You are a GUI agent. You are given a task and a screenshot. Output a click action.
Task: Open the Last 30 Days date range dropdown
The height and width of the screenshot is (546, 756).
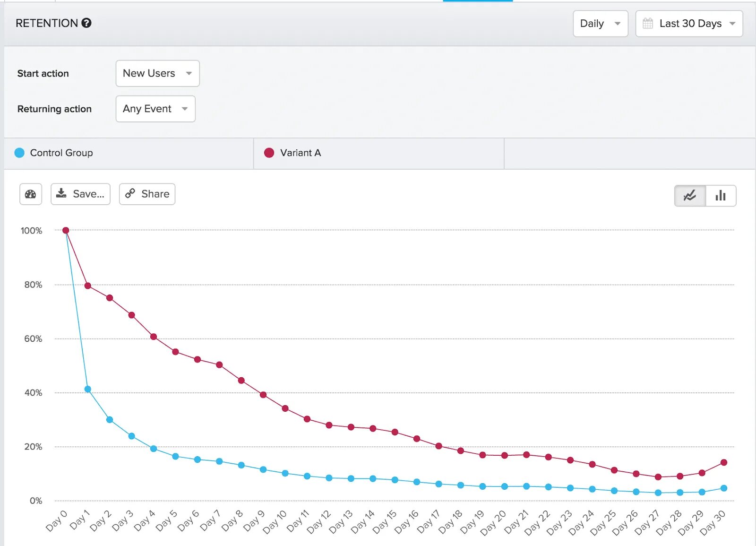click(x=689, y=24)
